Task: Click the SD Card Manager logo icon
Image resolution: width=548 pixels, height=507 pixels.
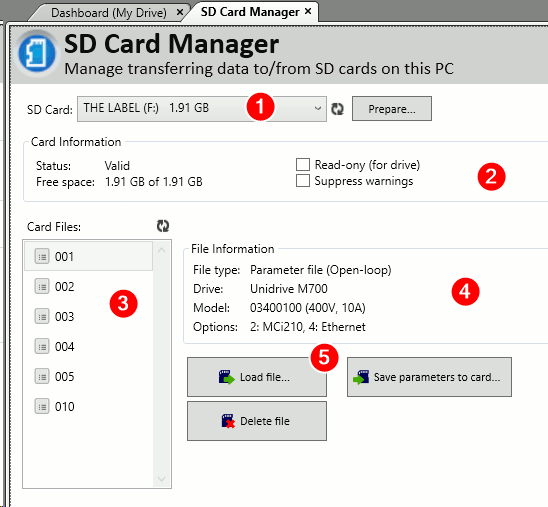Action: pyautogui.click(x=37, y=54)
